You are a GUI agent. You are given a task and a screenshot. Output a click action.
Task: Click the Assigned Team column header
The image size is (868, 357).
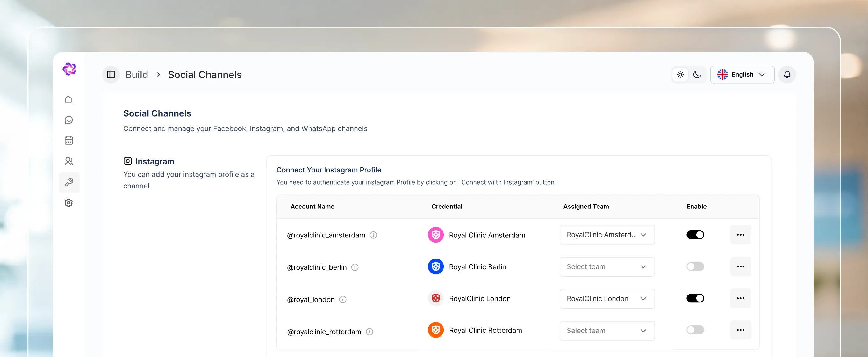click(x=586, y=206)
